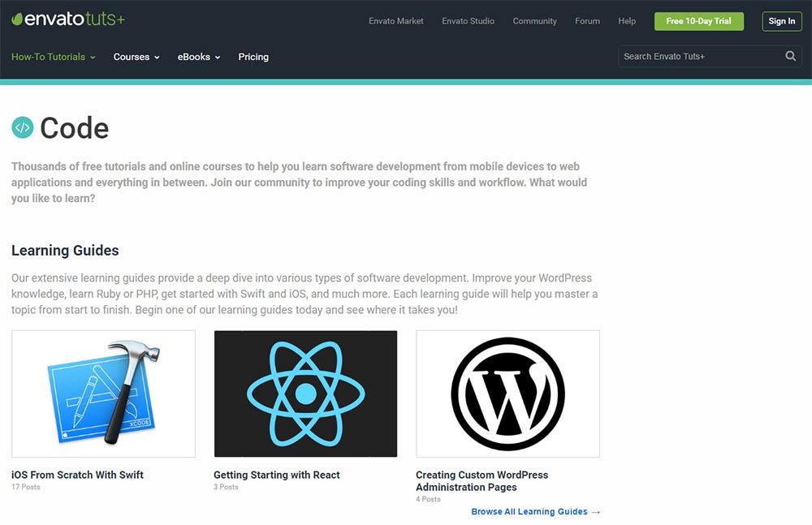Click the search magnifier icon
The image size is (812, 525).
pos(790,56)
